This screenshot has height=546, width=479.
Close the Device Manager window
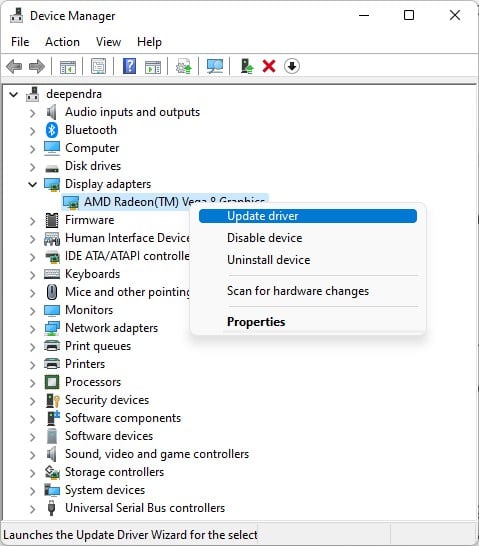click(x=455, y=15)
